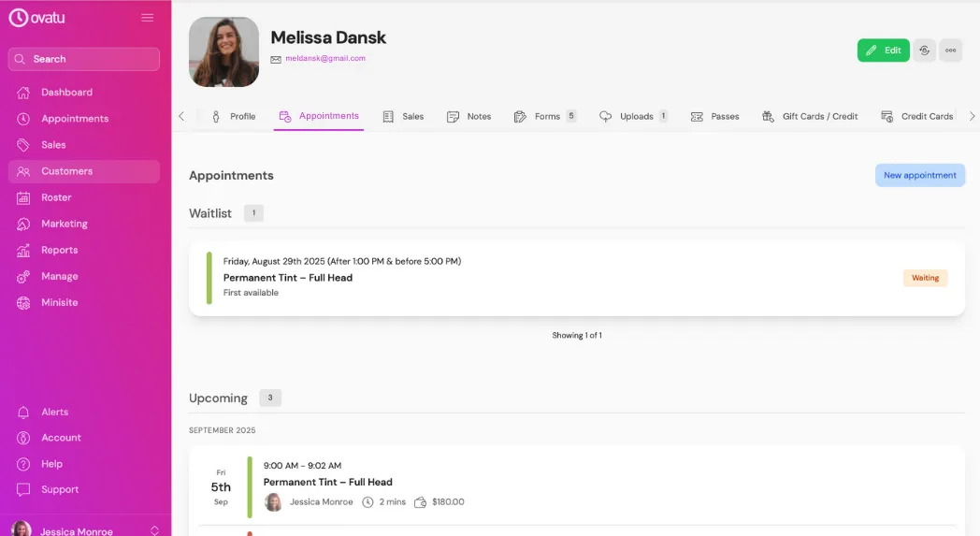Open Appointments in the sidebar
Viewport: 980px width, 536px height.
(x=84, y=119)
